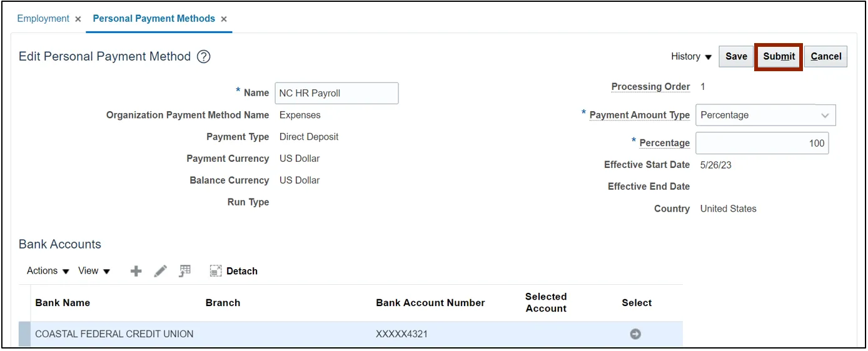Close the Personal Payment Methods tab
Screen dimensions: 868x351
click(224, 19)
